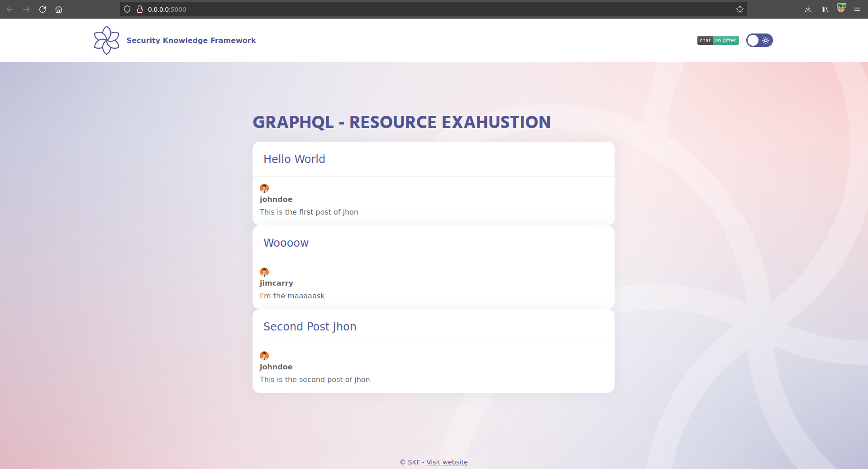Open the downloads arrow icon
Viewport: 868px width, 469px height.
coord(808,9)
